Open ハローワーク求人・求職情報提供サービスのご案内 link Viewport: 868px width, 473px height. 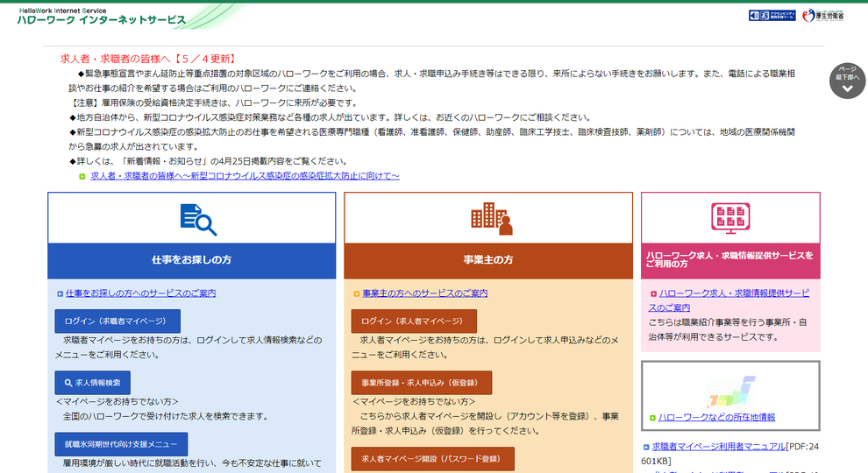tap(729, 300)
